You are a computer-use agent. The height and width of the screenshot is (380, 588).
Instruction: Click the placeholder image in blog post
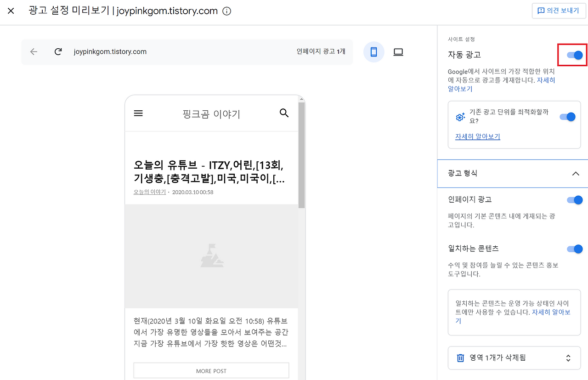(211, 256)
